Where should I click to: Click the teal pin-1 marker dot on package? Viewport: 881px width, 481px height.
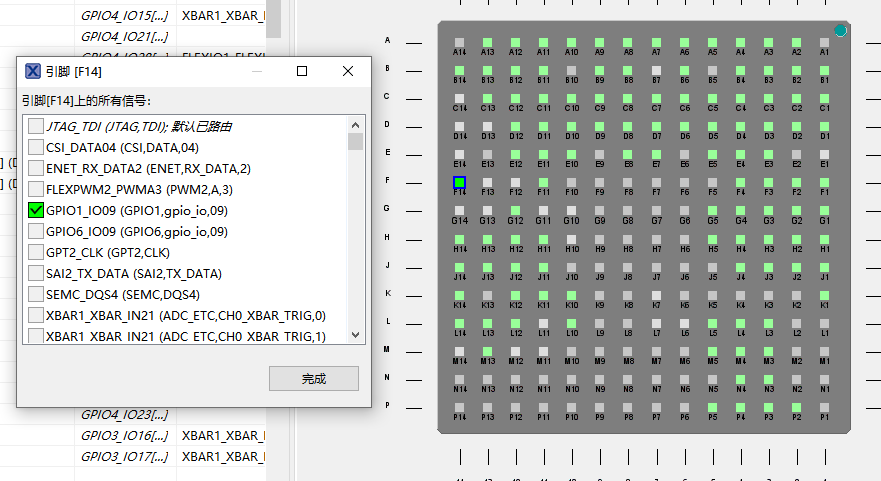[x=840, y=31]
